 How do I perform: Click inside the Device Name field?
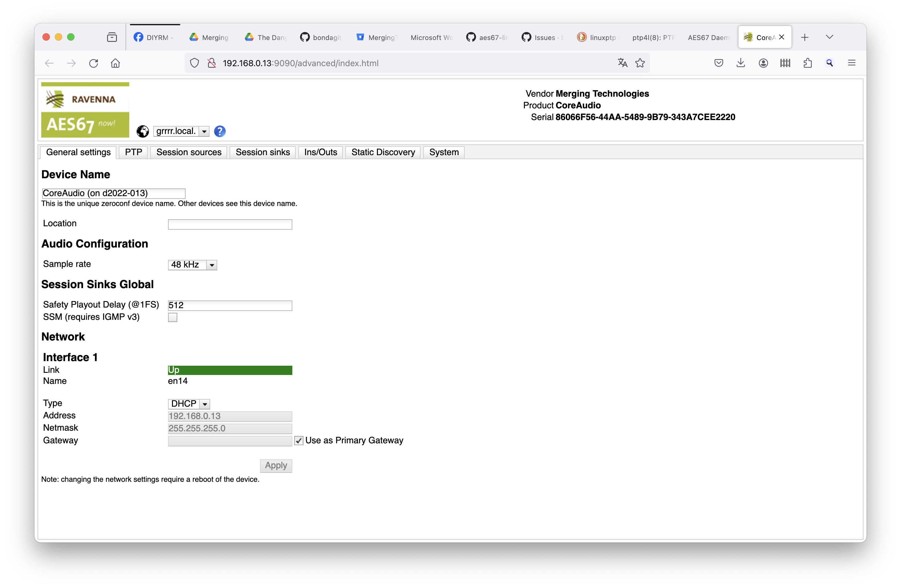pyautogui.click(x=113, y=193)
